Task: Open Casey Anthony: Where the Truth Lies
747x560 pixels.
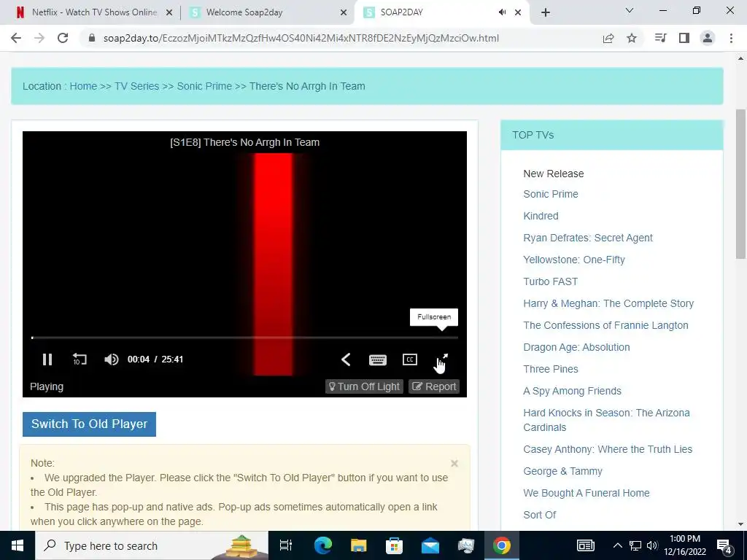Action: [608, 449]
